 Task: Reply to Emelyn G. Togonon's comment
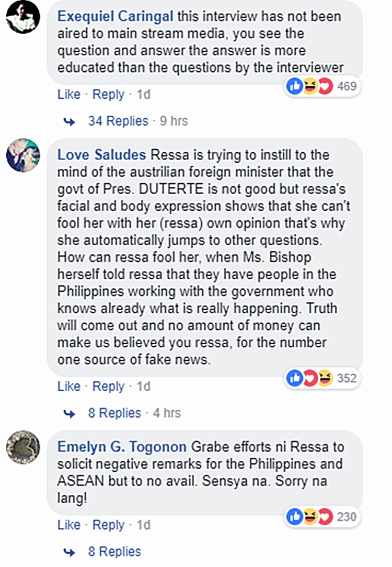pos(108,525)
